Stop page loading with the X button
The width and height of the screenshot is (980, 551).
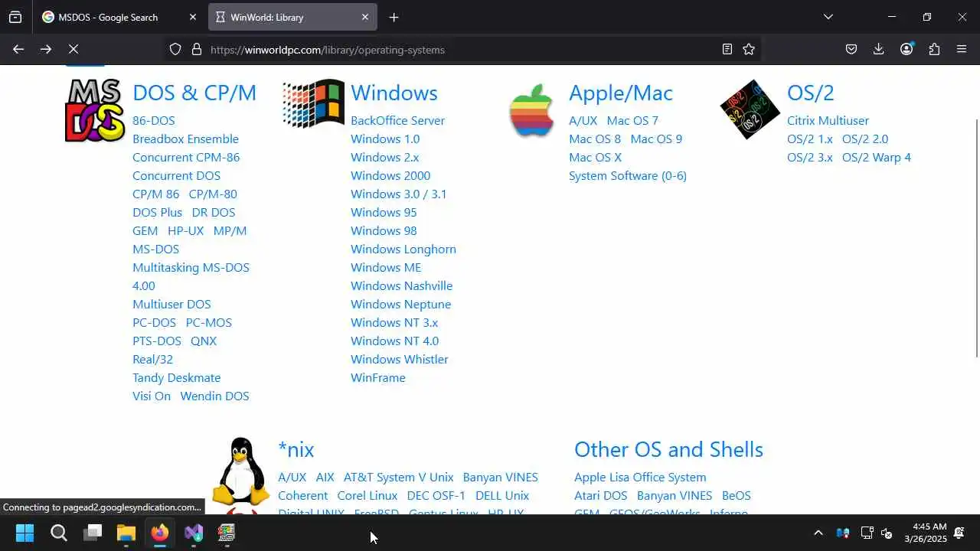(73, 49)
